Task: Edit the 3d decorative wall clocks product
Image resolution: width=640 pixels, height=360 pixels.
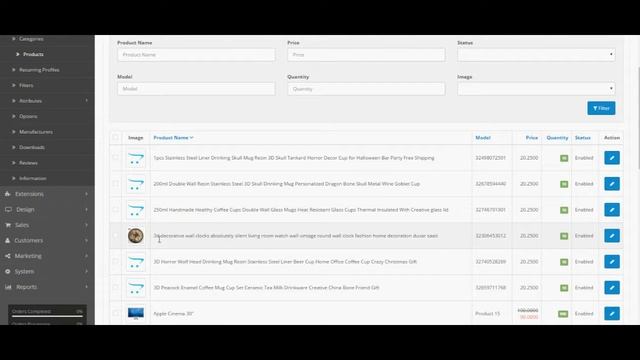Action: (x=612, y=236)
